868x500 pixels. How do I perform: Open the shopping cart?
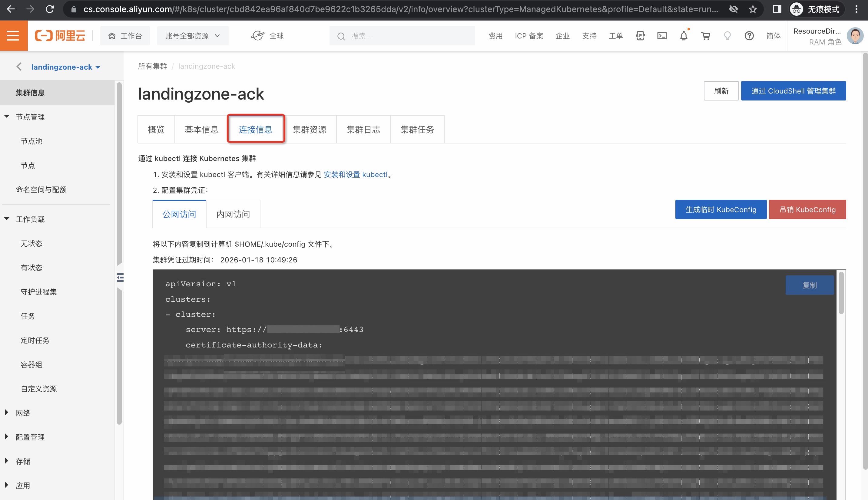pyautogui.click(x=705, y=36)
